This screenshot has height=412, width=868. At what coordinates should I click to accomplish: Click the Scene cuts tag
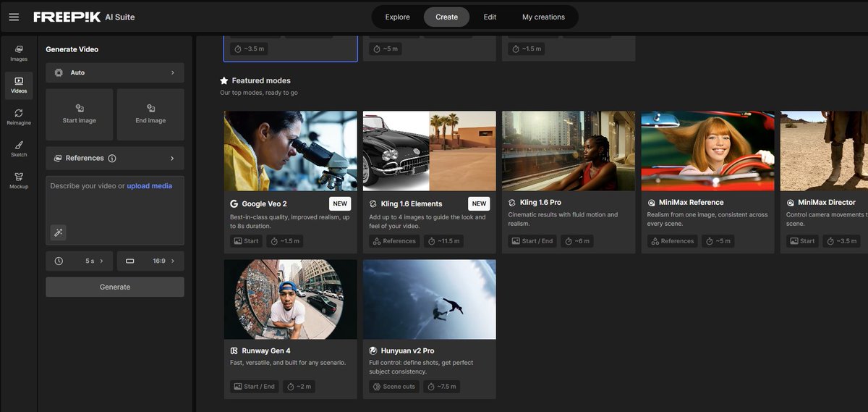(x=393, y=387)
